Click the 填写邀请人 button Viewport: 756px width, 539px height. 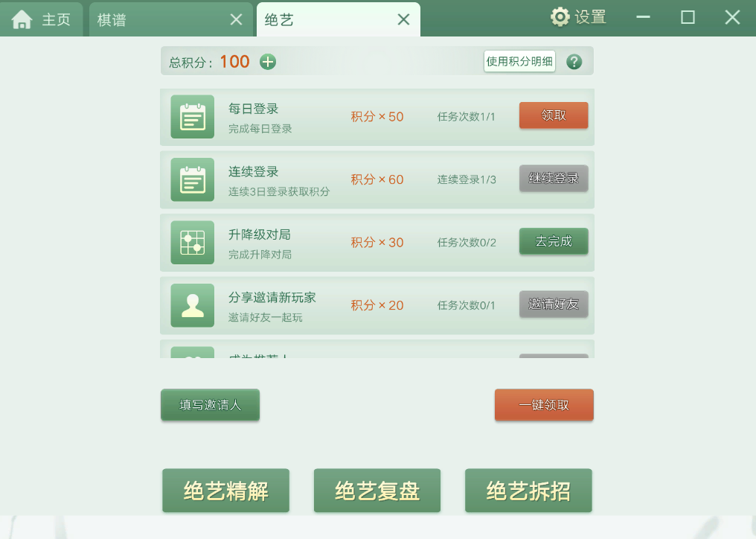(x=210, y=405)
